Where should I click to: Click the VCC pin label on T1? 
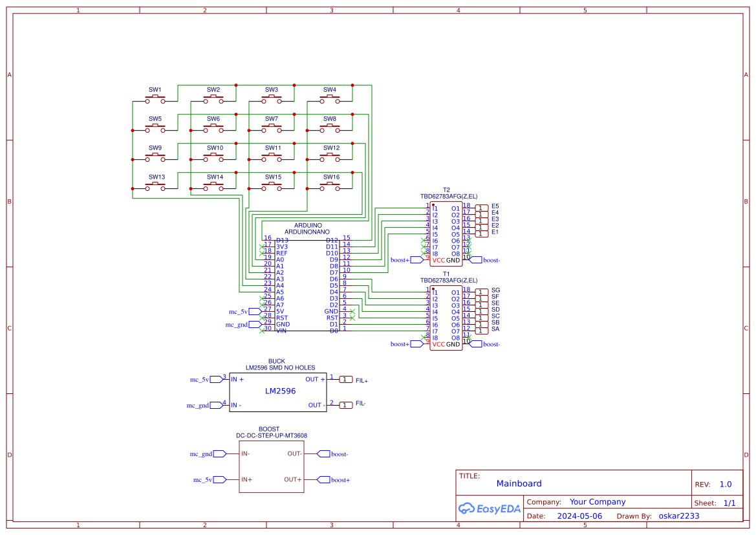point(438,344)
